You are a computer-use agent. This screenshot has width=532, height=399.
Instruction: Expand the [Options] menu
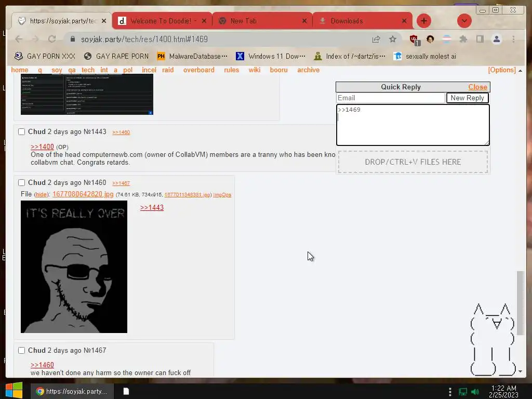[502, 70]
